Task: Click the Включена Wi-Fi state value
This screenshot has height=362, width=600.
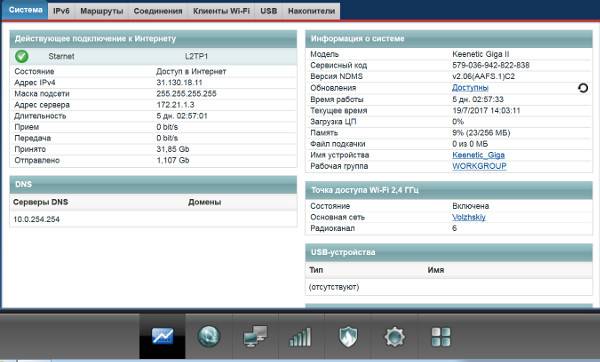Action: pyautogui.click(x=471, y=206)
